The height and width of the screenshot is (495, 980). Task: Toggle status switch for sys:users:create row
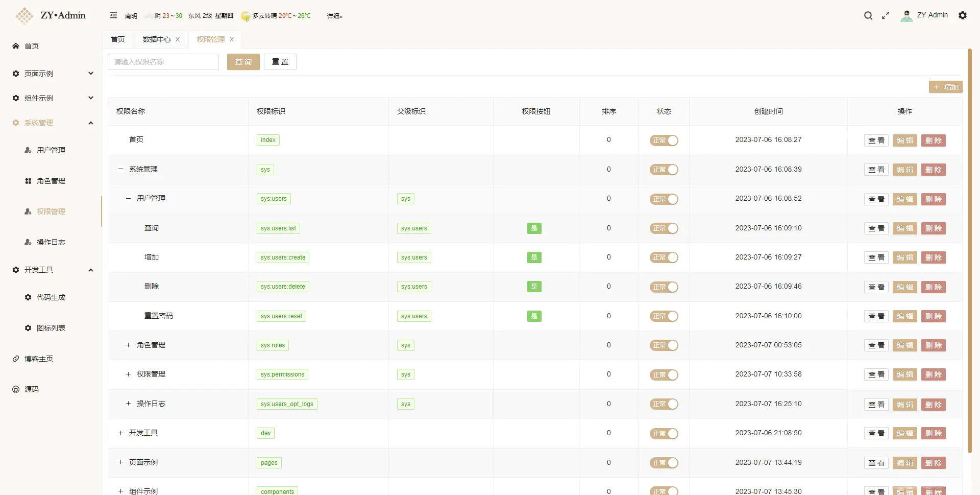coord(664,257)
